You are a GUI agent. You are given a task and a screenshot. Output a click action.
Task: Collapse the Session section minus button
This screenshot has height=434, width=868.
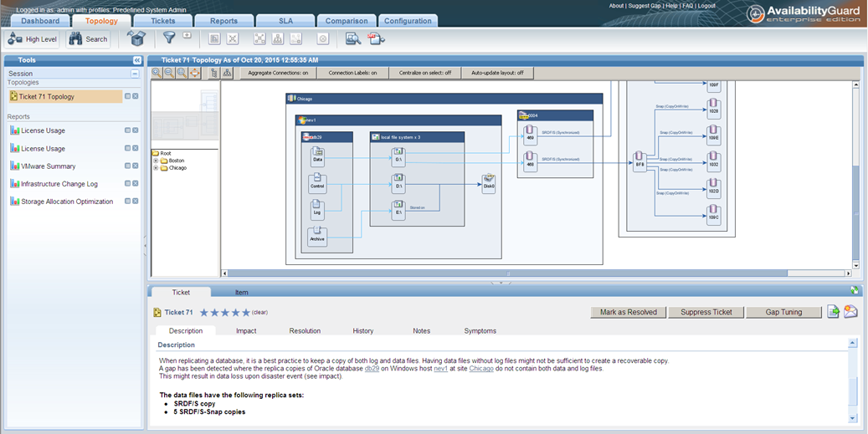(x=135, y=74)
